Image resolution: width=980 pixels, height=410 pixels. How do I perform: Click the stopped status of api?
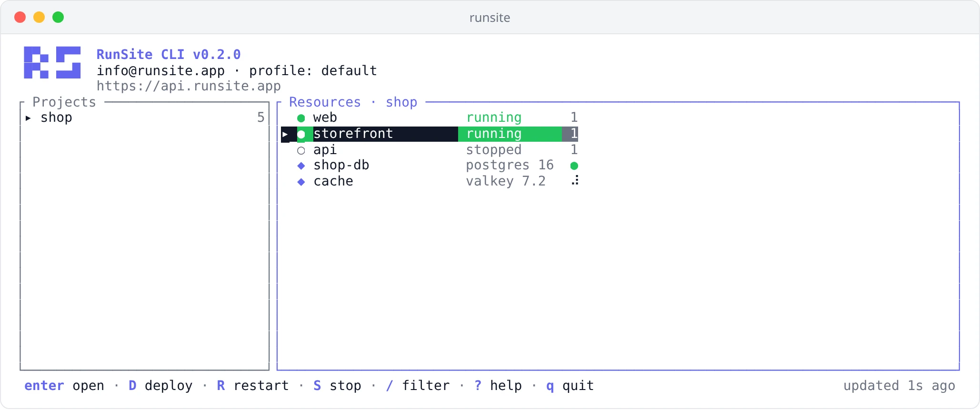tap(494, 150)
